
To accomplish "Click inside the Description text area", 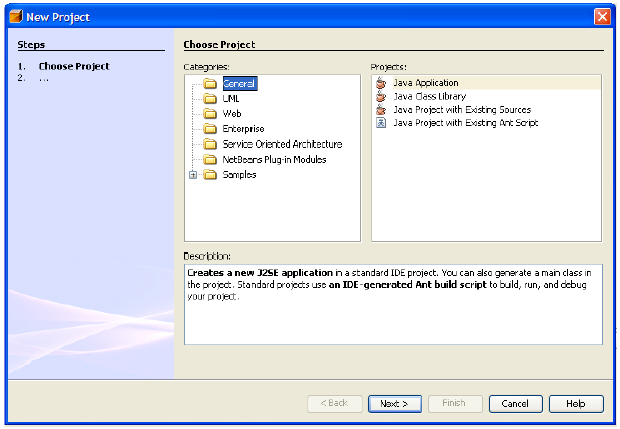I will click(393, 304).
